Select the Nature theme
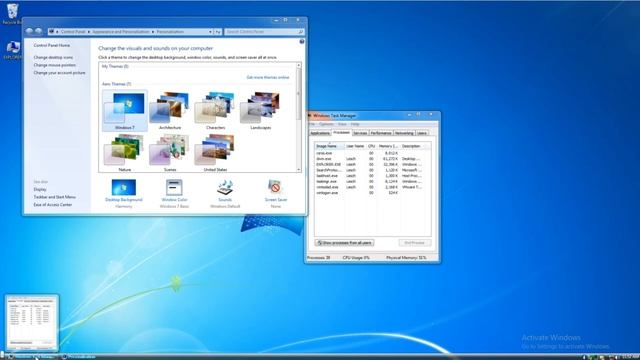 pyautogui.click(x=124, y=152)
